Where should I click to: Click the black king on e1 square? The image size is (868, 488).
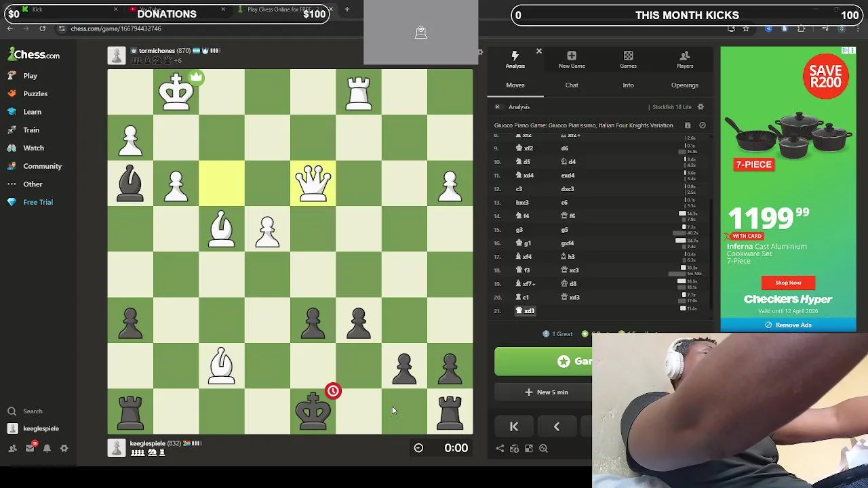coord(313,411)
